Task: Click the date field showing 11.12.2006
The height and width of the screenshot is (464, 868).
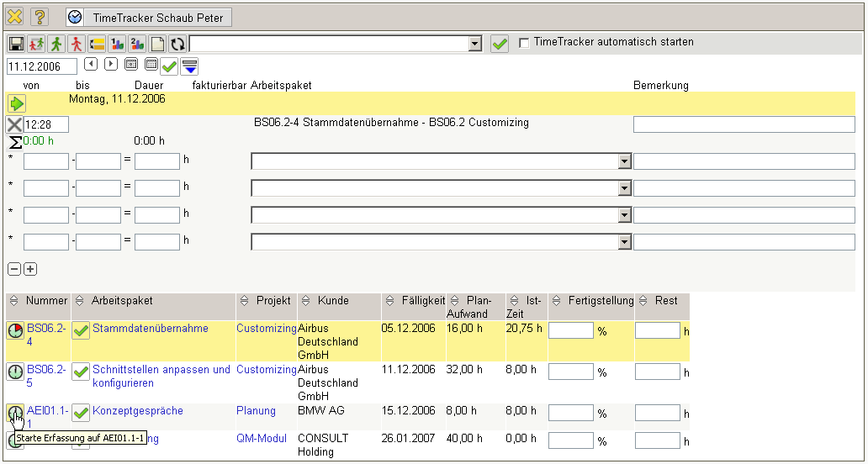Action: point(41,66)
